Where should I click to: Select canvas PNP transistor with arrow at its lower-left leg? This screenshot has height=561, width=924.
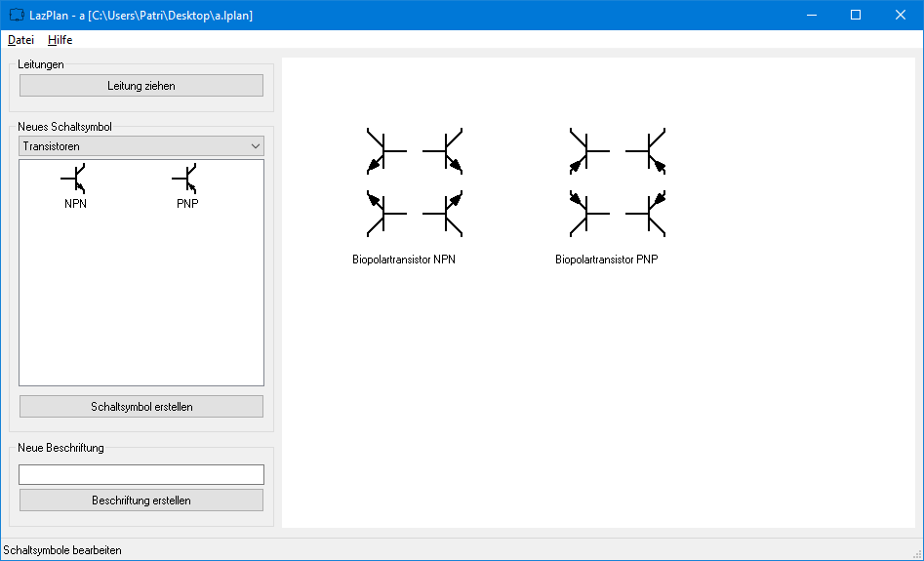click(x=586, y=151)
